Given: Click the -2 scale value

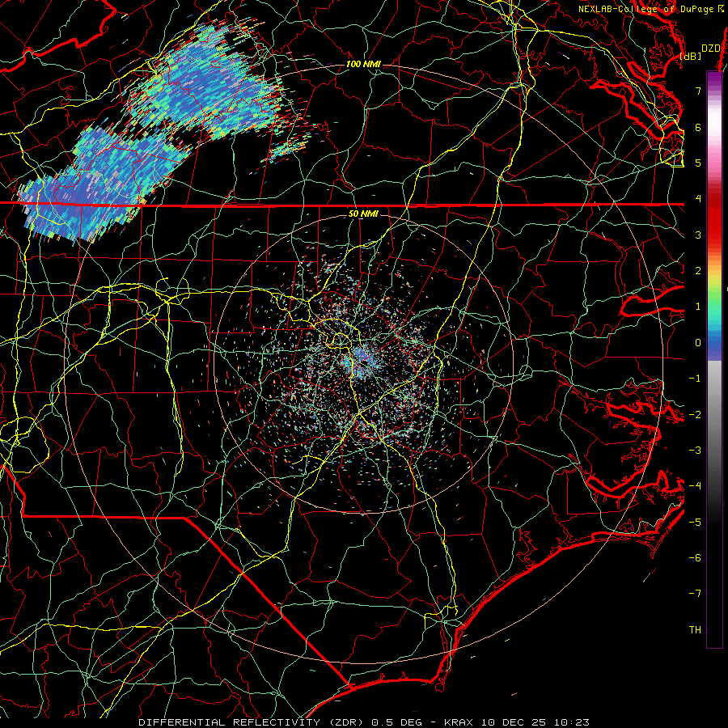Looking at the screenshot, I should pos(695,414).
